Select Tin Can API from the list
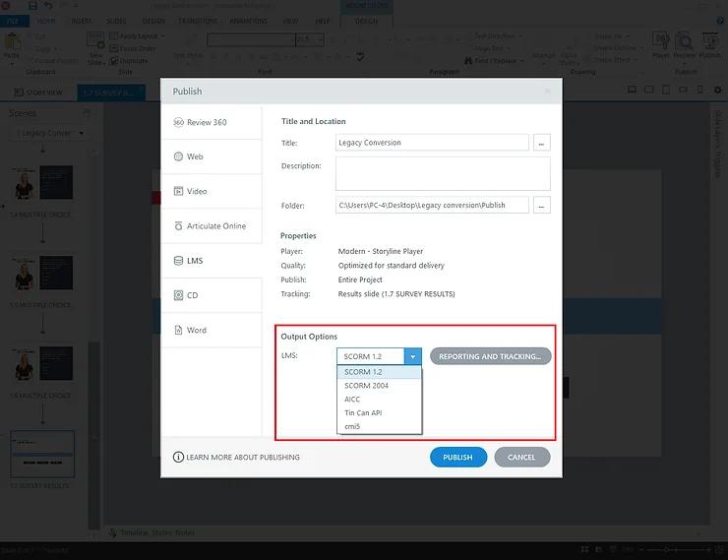728x560 pixels. coord(379,412)
